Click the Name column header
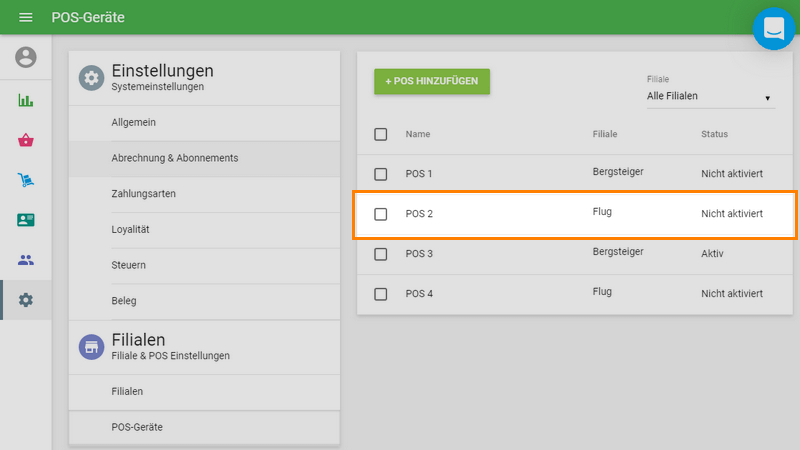This screenshot has height=450, width=800. coord(418,134)
